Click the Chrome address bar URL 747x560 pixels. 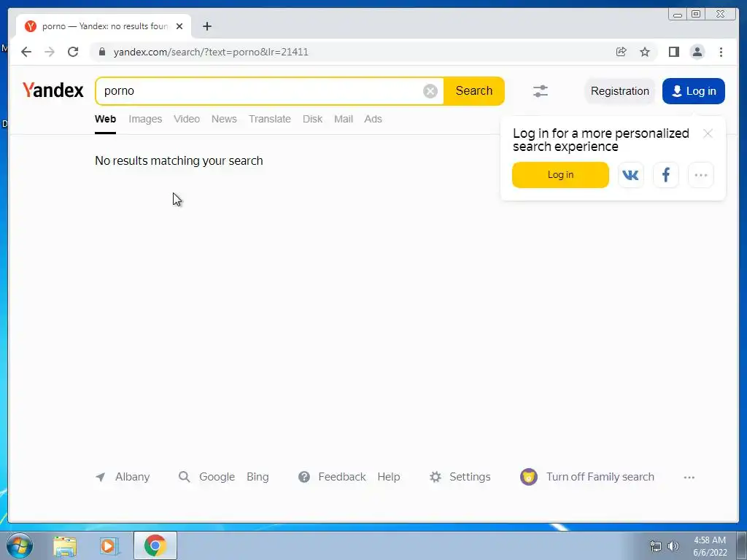[211, 52]
